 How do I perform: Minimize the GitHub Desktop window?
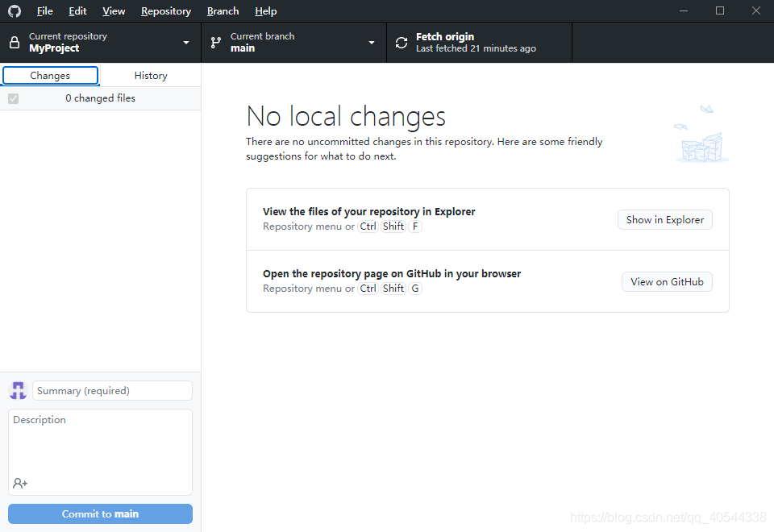684,10
